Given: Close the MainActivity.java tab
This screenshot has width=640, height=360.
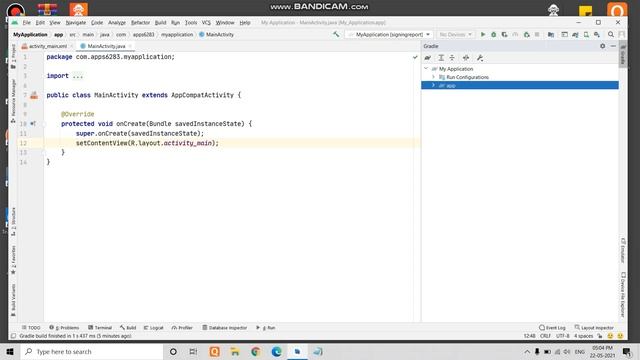Looking at the screenshot, I should pyautogui.click(x=130, y=46).
